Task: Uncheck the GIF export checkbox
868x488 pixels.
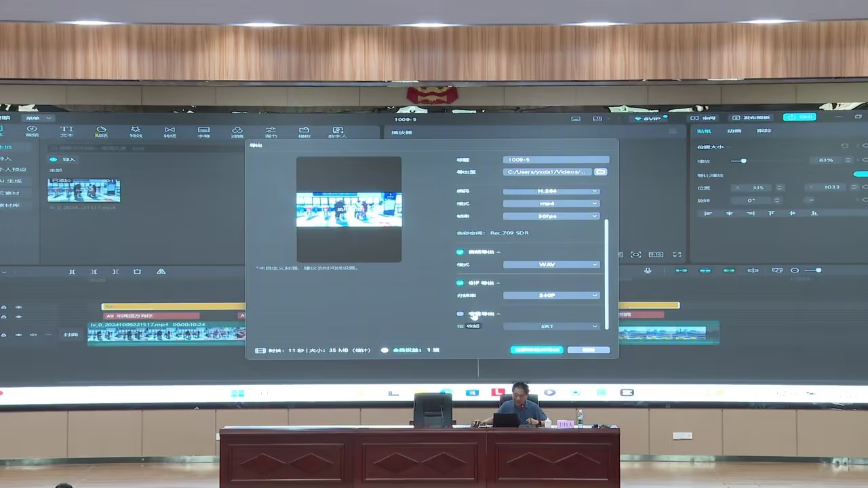Action: coord(460,283)
